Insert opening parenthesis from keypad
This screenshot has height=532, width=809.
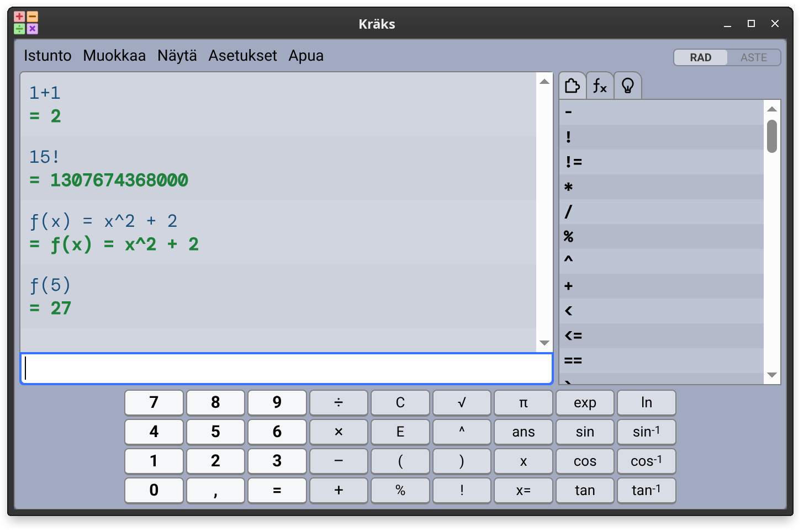(400, 461)
